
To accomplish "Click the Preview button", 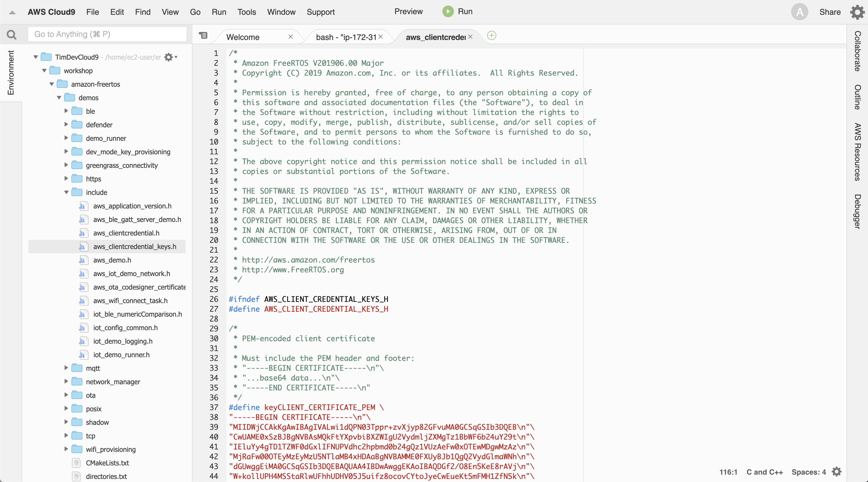I will (408, 11).
